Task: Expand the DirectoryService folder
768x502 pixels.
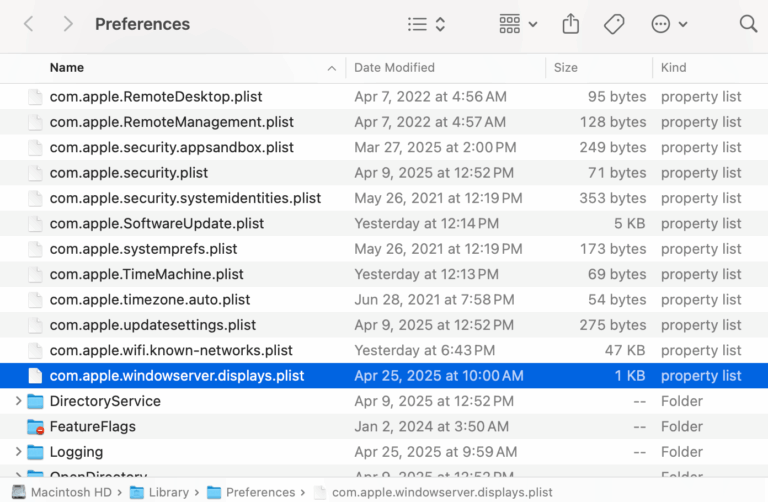Action: [x=18, y=401]
